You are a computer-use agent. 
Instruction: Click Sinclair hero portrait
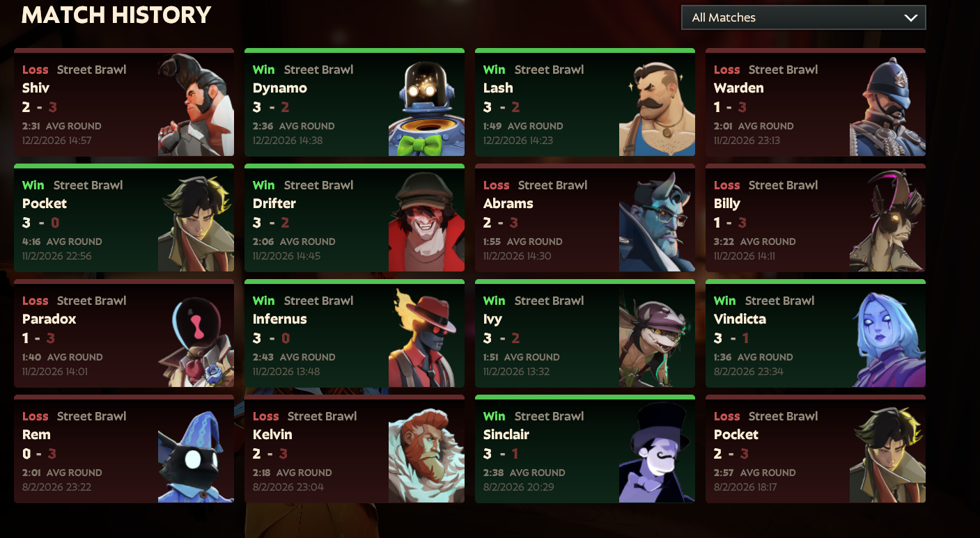coord(657,451)
